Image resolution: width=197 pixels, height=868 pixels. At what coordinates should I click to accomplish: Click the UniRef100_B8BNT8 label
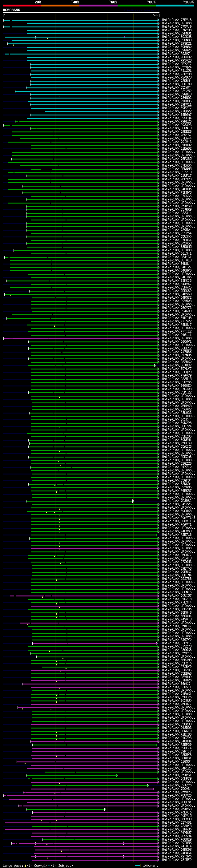(177, 128)
